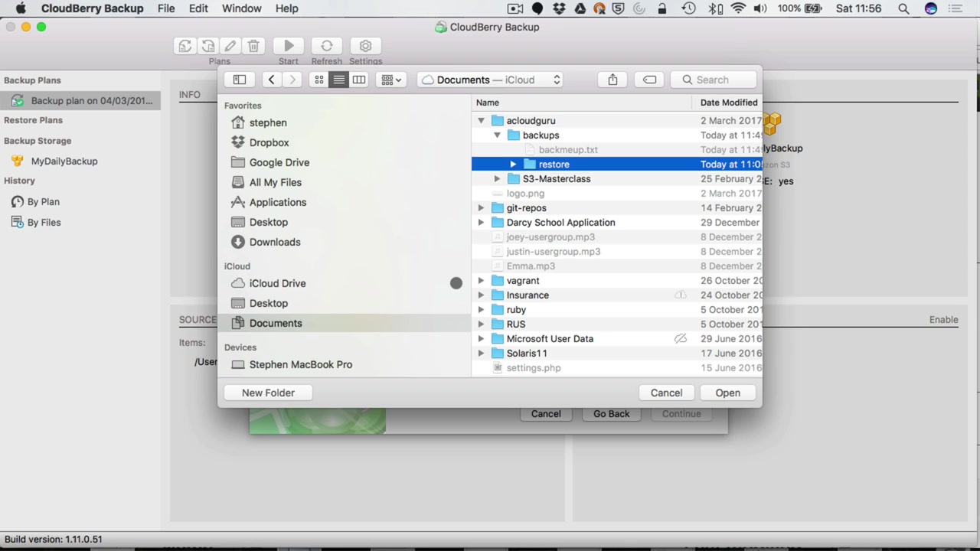Click New Folder button
The height and width of the screenshot is (551, 980).
coord(268,393)
